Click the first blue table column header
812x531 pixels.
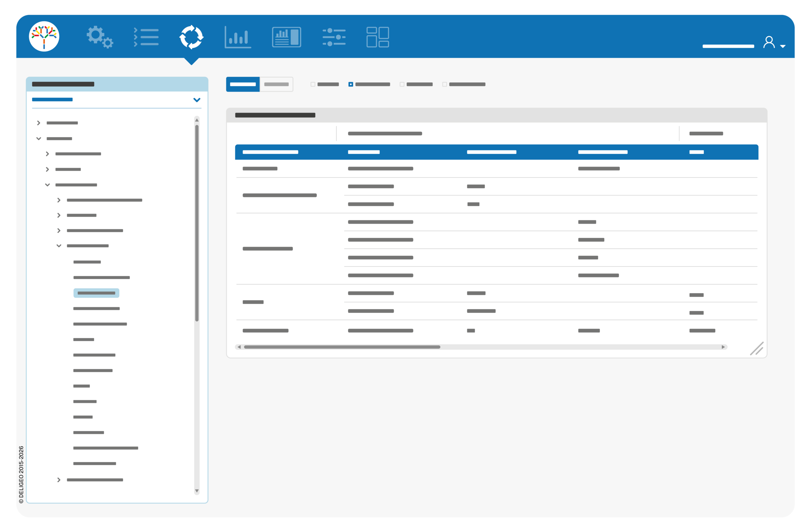270,152
